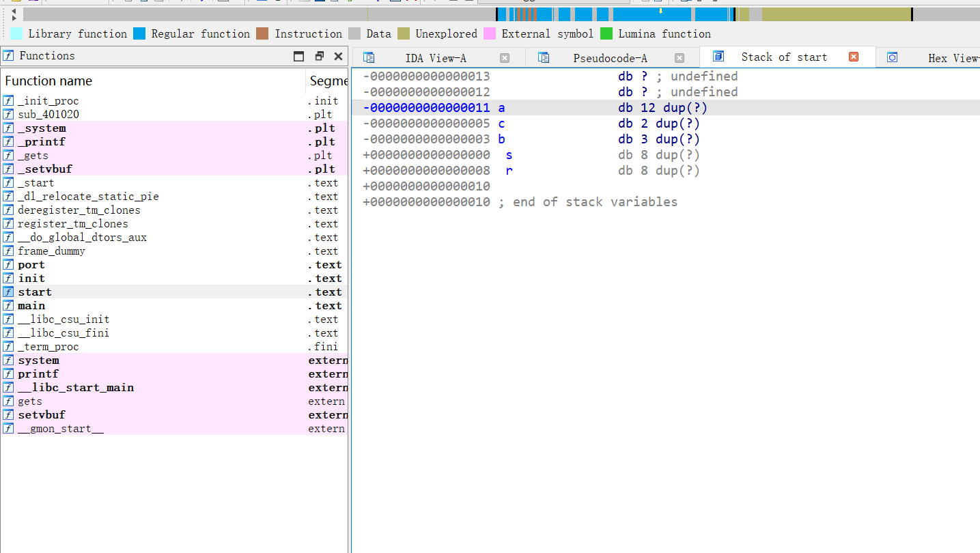Close the IDA View-A tab
The image size is (980, 553).
point(505,58)
